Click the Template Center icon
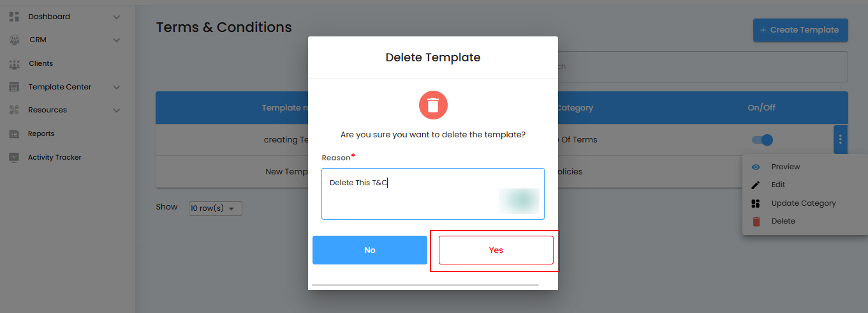This screenshot has height=313, width=868. click(14, 87)
